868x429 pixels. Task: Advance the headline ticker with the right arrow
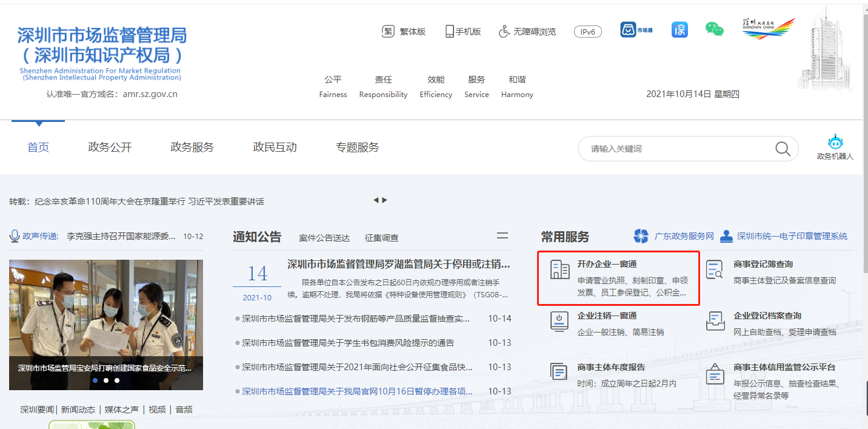[386, 200]
